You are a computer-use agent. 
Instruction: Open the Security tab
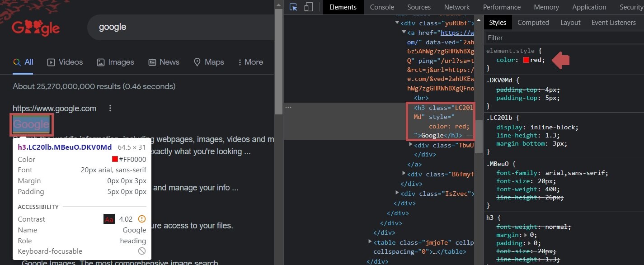pos(631,7)
